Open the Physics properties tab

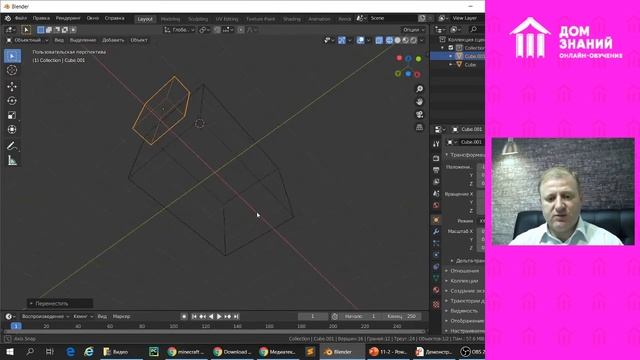[436, 255]
